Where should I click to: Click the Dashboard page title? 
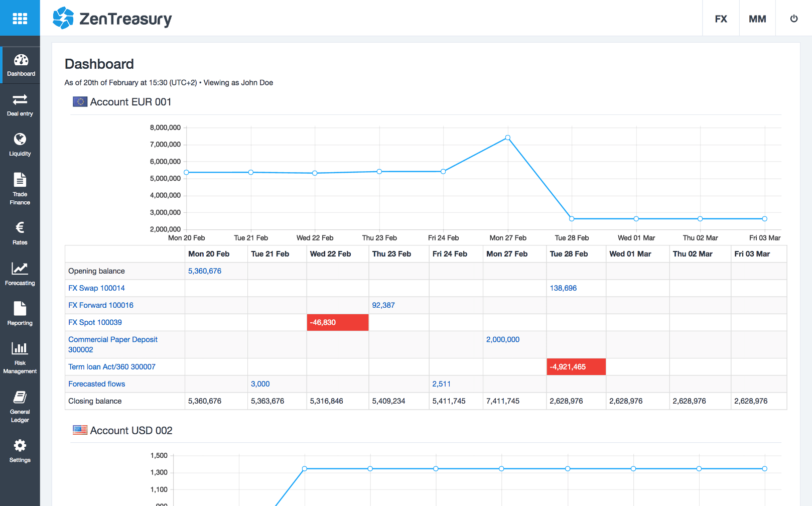point(99,64)
